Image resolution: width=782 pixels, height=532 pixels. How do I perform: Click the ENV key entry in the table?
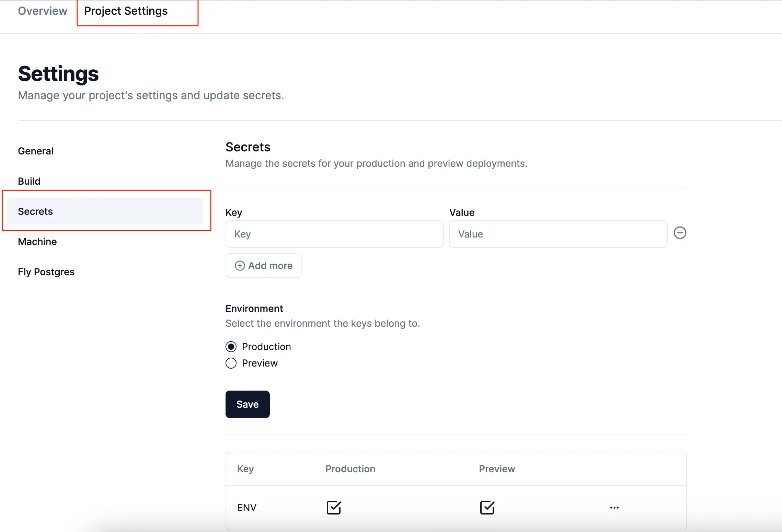pos(246,507)
